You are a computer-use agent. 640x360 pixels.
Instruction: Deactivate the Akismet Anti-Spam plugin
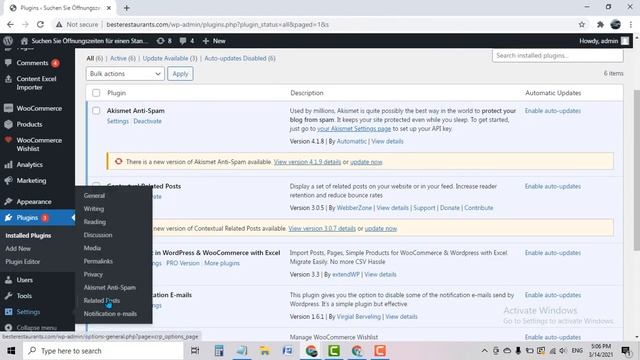(147, 121)
